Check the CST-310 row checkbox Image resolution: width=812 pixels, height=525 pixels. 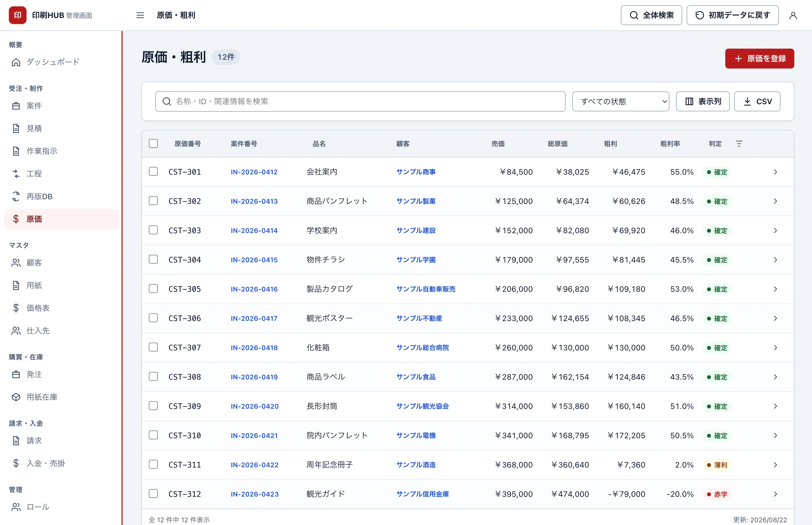click(153, 435)
